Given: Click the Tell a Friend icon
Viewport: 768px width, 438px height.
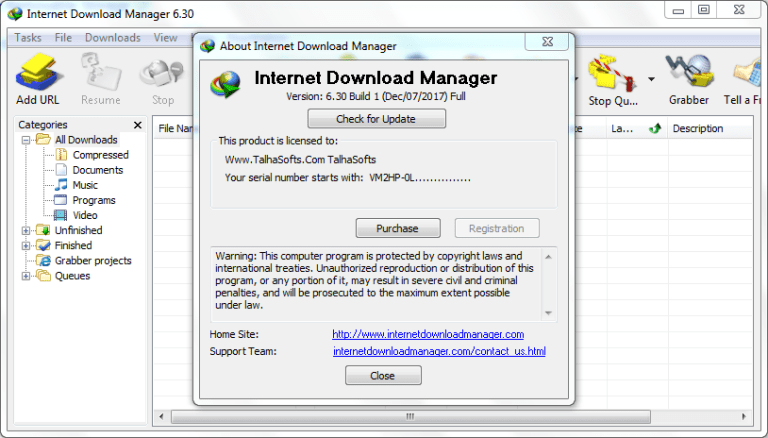Looking at the screenshot, I should click(748, 73).
